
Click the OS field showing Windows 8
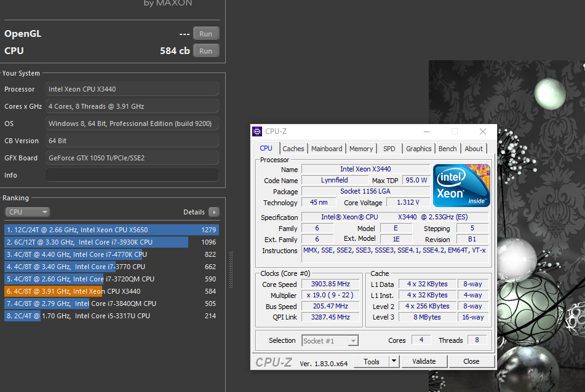(x=132, y=123)
